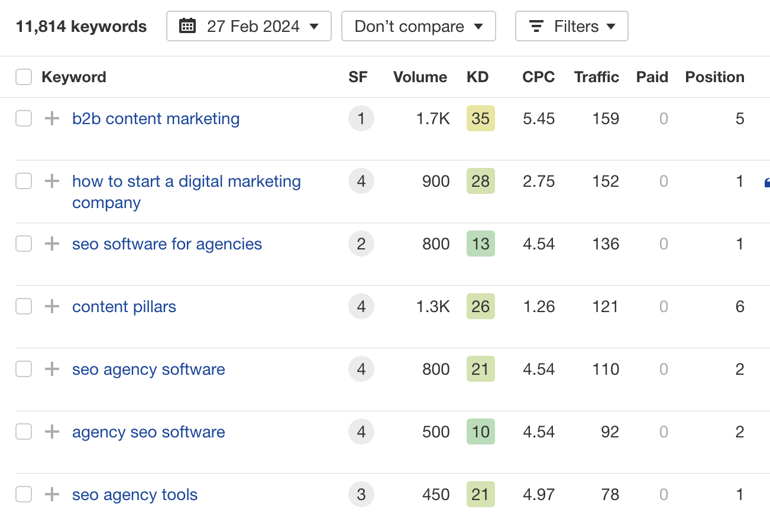Expand the plus icon for b2b content marketing
This screenshot has height=532, width=770.
tap(52, 119)
